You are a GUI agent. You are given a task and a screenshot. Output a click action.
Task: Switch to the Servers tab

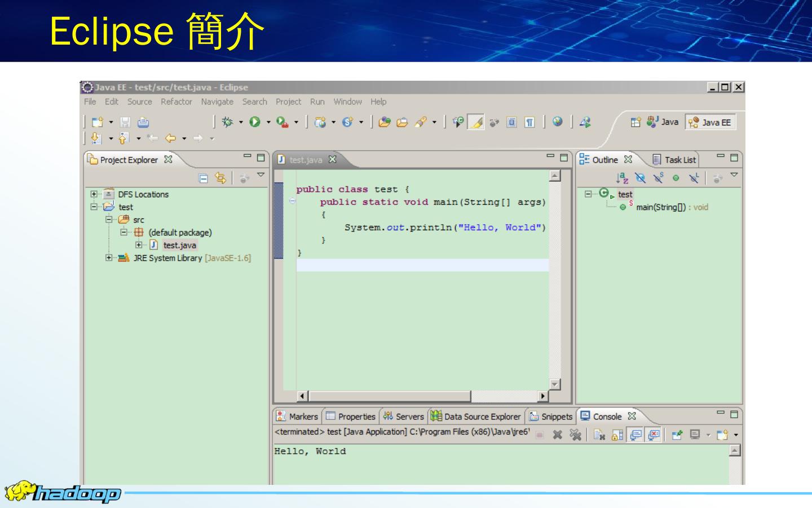404,417
